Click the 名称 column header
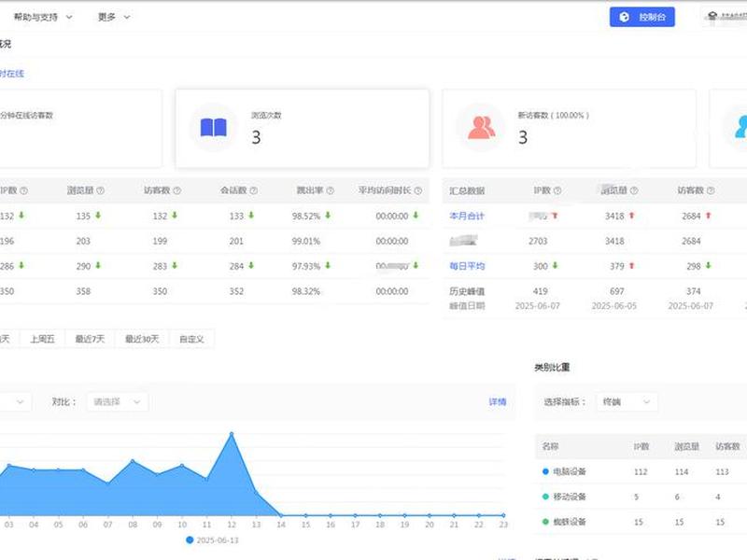 tap(550, 446)
